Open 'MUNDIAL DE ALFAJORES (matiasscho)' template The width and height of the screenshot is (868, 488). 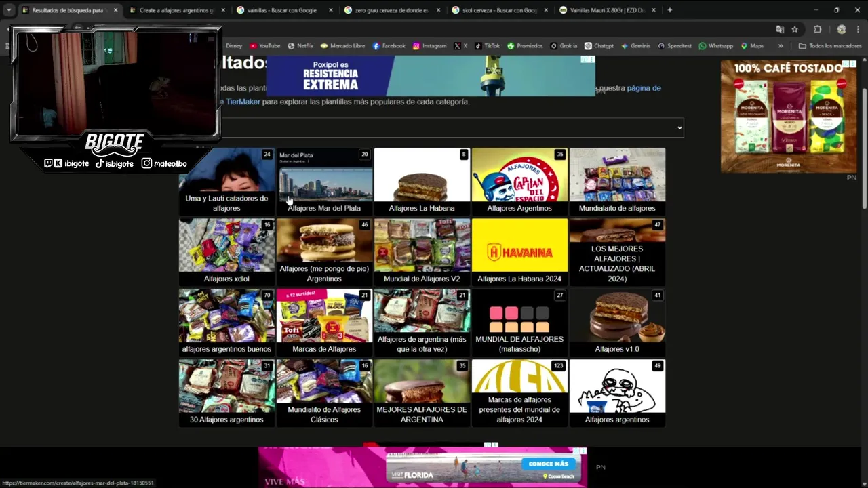[x=519, y=322]
